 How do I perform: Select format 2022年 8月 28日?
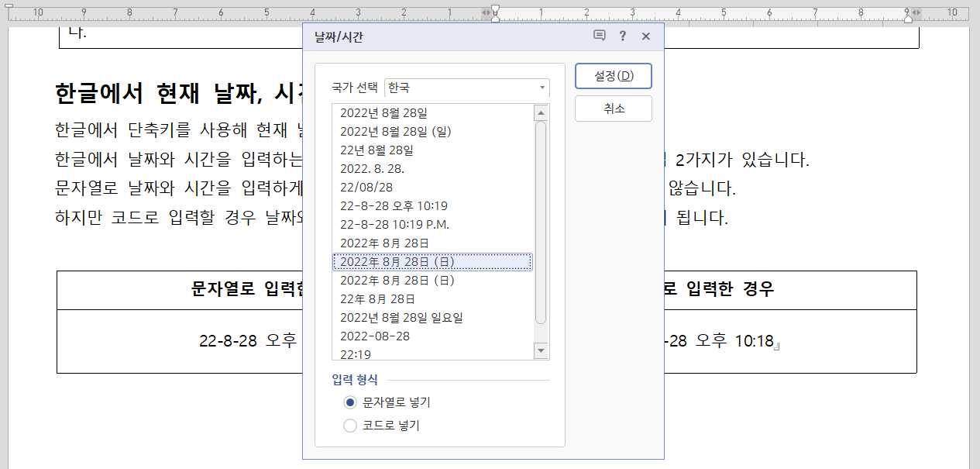tap(432, 243)
